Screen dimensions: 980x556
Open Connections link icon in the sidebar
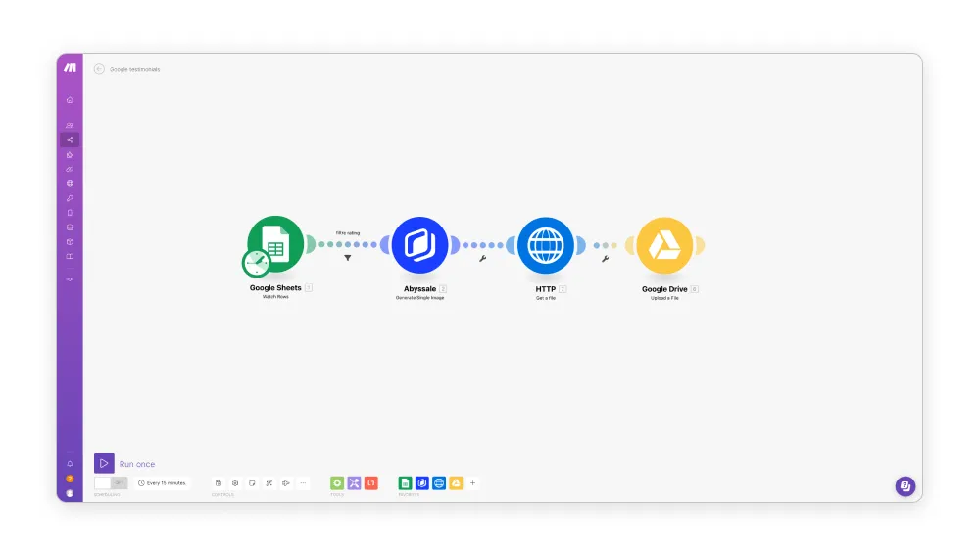click(x=70, y=170)
